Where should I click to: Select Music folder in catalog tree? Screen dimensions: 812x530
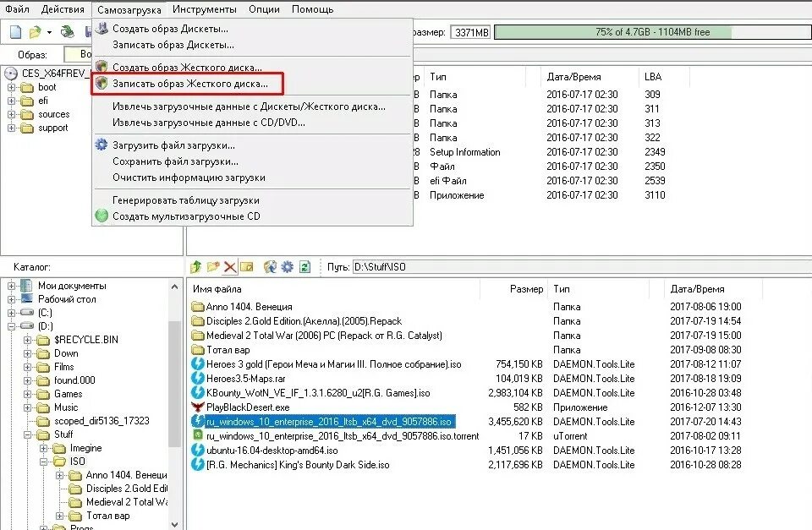click(x=66, y=407)
